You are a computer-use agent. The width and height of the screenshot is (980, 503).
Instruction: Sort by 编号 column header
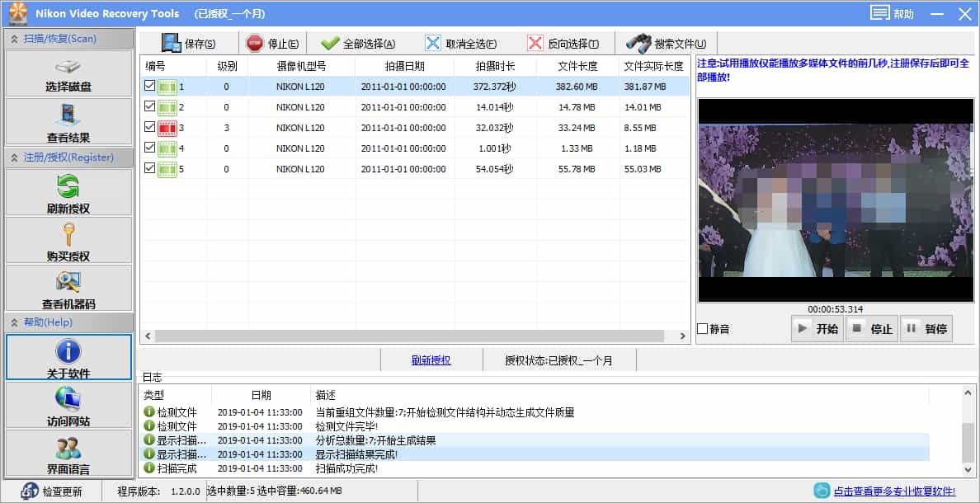coord(173,66)
